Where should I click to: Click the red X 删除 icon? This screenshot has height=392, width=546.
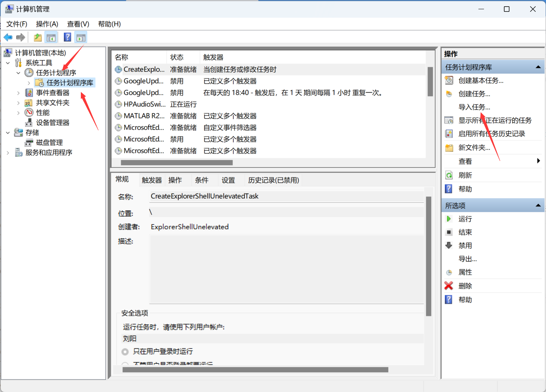(x=449, y=286)
